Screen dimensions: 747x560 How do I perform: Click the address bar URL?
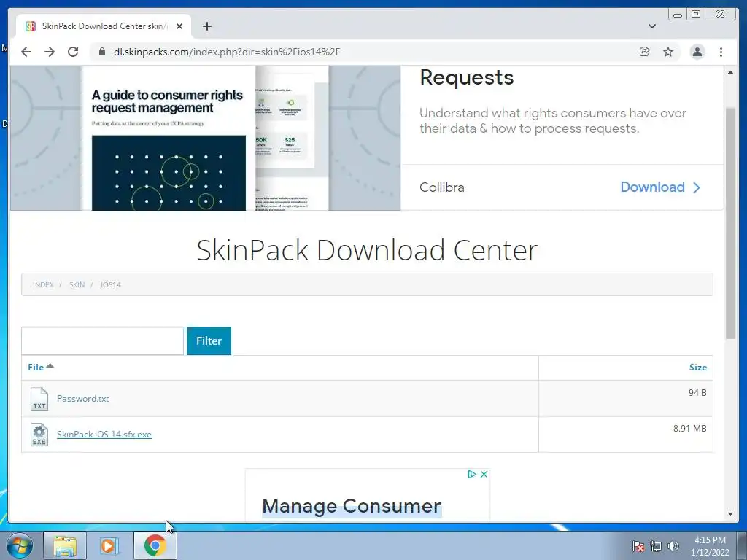[x=227, y=52]
